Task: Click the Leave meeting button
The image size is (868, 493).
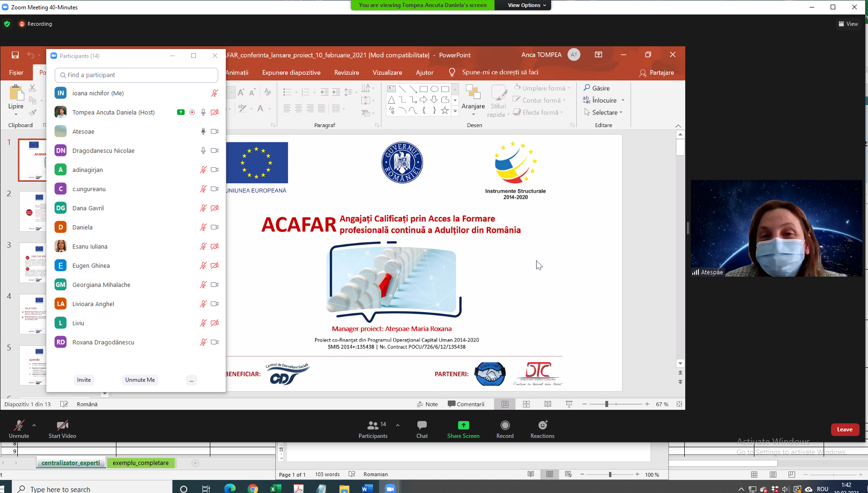Action: coord(845,429)
